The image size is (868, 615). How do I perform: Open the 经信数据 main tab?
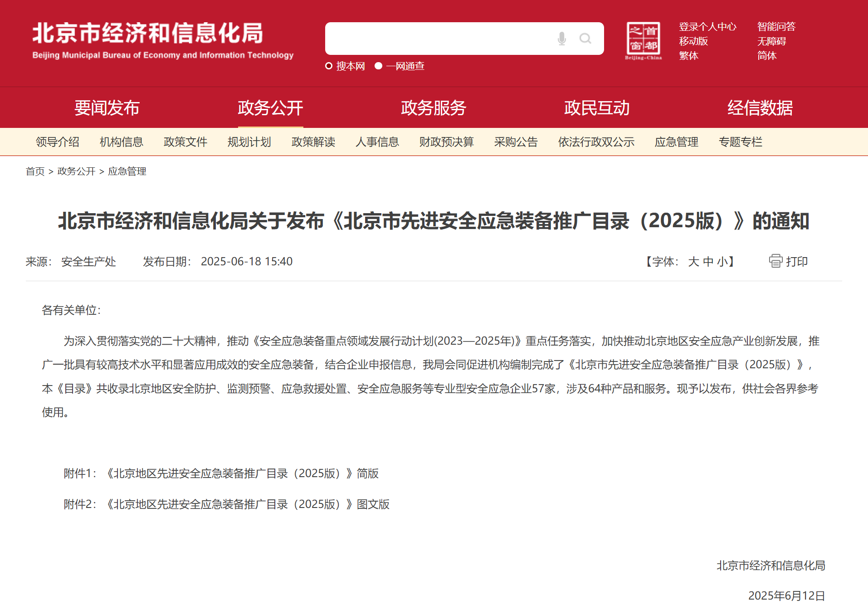(760, 108)
